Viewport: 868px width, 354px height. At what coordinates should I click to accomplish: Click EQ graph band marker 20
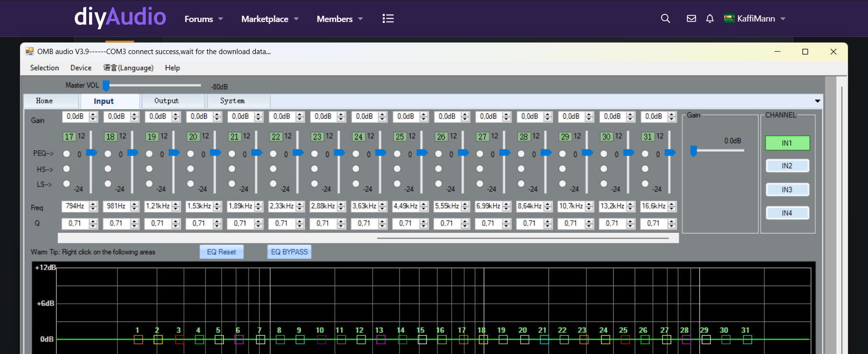click(525, 340)
